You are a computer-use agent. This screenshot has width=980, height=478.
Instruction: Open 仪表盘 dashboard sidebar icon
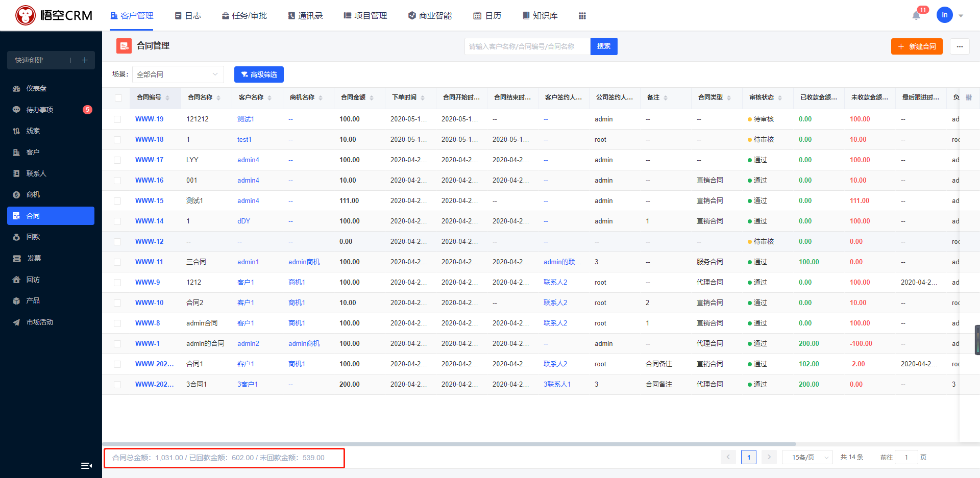click(x=16, y=89)
